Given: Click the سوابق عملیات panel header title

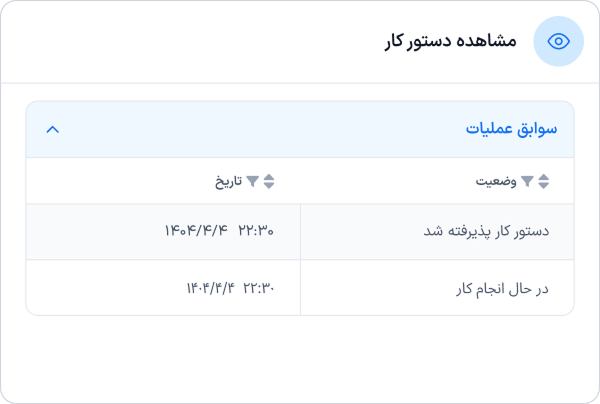Looking at the screenshot, I should coord(511,129).
